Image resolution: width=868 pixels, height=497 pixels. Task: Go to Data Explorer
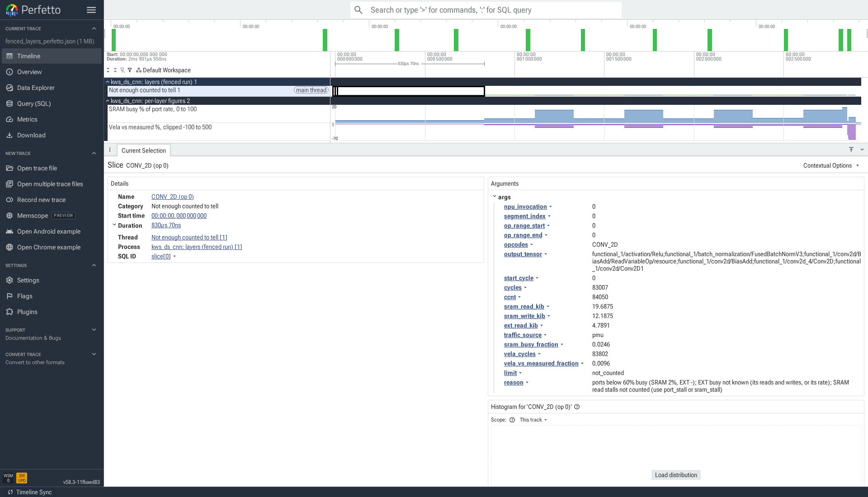(x=52, y=88)
